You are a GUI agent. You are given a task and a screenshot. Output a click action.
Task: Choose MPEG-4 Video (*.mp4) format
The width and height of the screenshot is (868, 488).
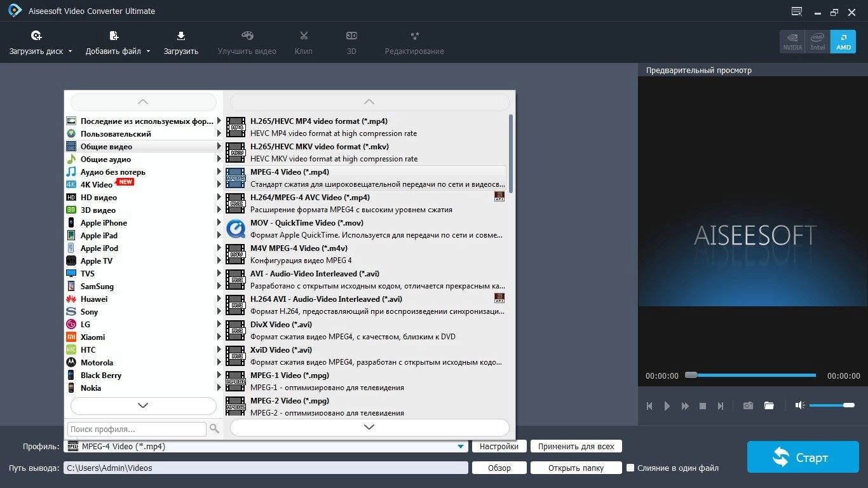coord(366,178)
